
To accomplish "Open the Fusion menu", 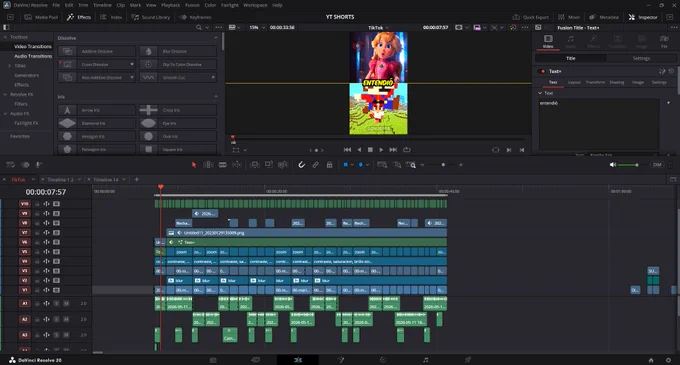I will 192,5.
